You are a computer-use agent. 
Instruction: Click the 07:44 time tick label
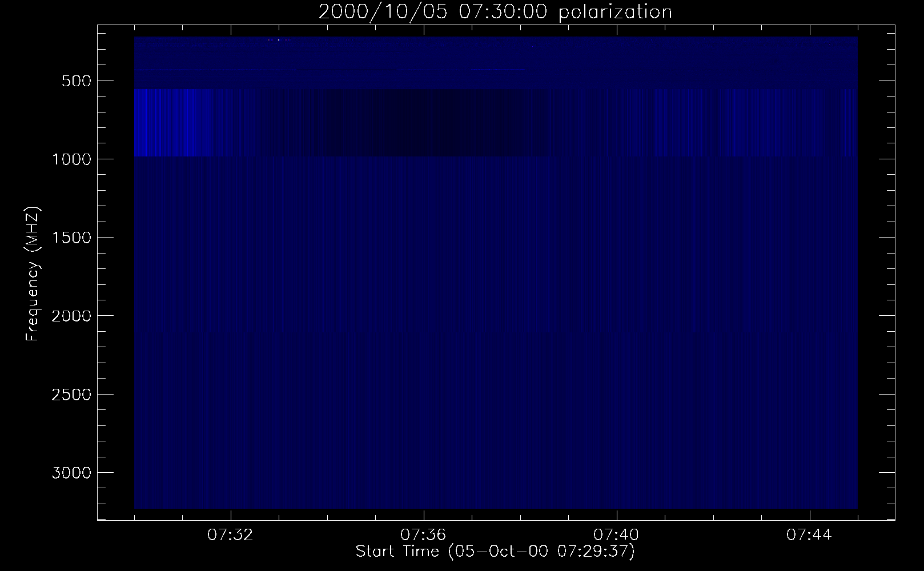810,535
